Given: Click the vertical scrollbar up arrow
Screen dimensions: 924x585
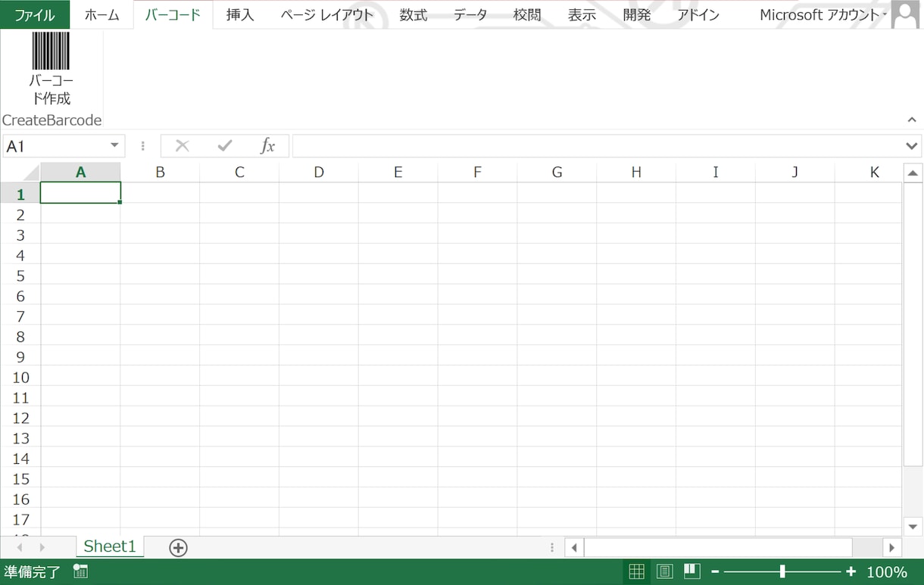Looking at the screenshot, I should click(x=913, y=173).
